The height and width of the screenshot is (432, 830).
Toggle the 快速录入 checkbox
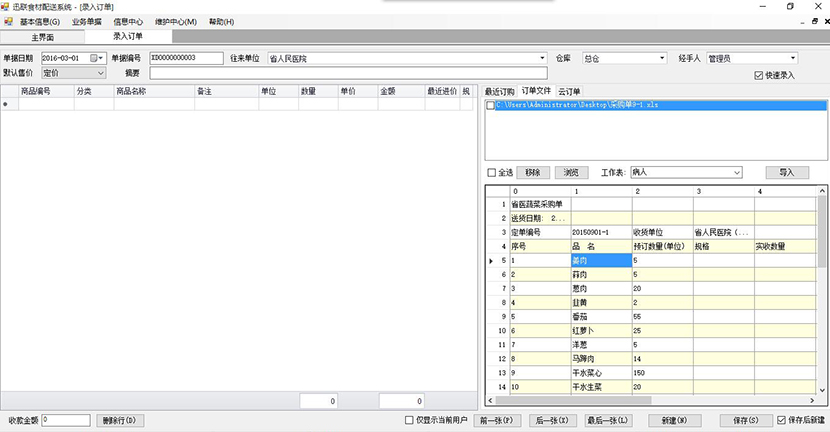click(759, 75)
